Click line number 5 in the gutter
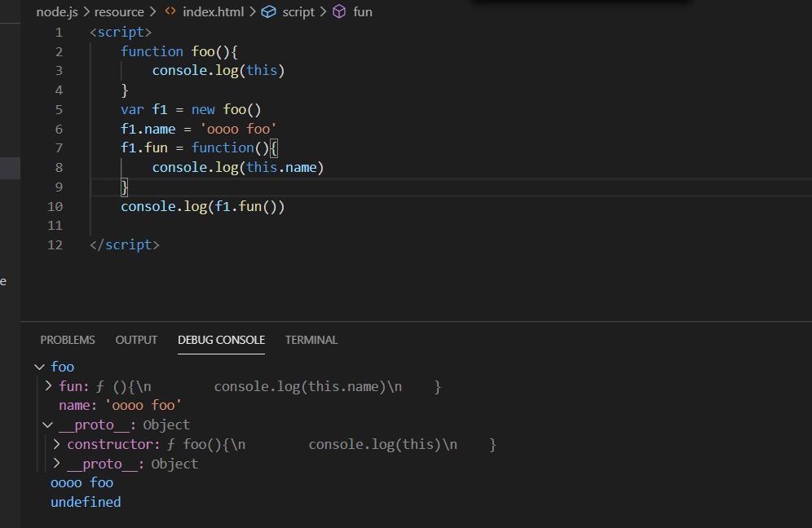Image resolution: width=812 pixels, height=528 pixels. point(59,109)
